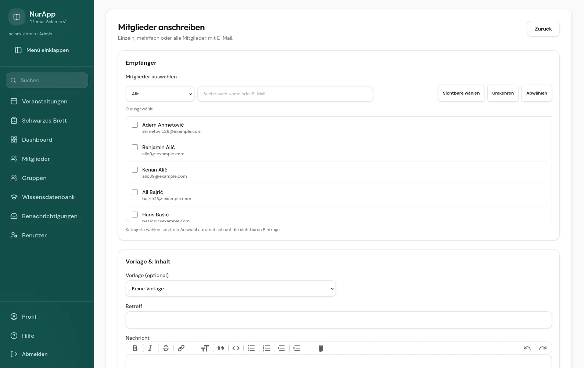
Task: Click the NurApp book logo icon
Action: [x=17, y=17]
